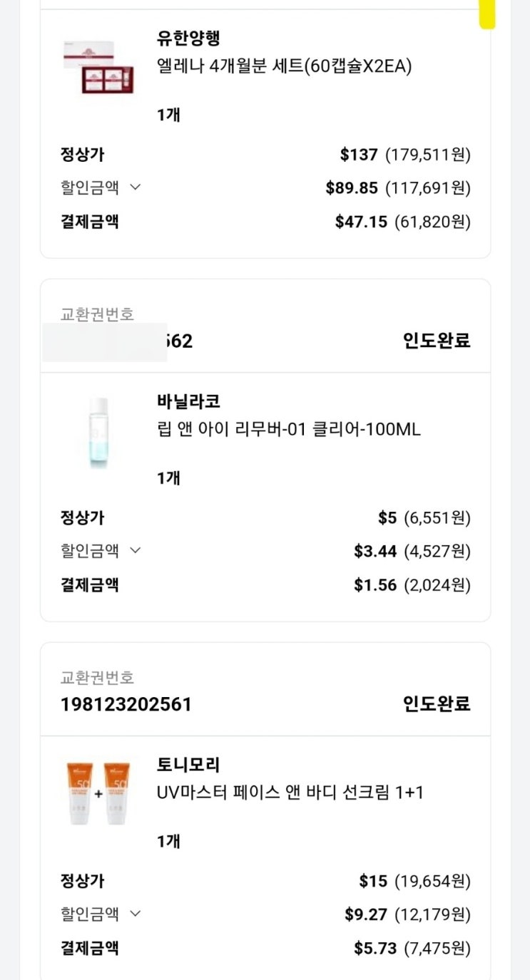Select the 바닐라코 brand name
The height and width of the screenshot is (980, 530).
(188, 401)
